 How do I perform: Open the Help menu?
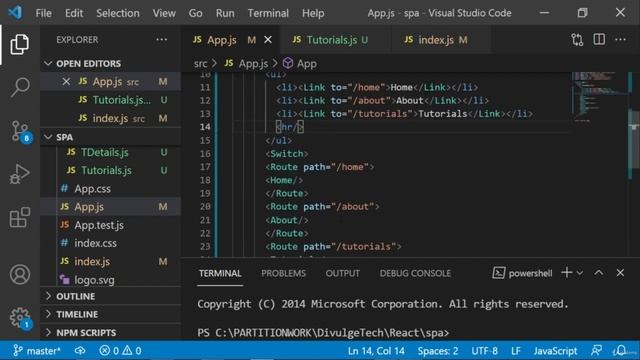313,13
